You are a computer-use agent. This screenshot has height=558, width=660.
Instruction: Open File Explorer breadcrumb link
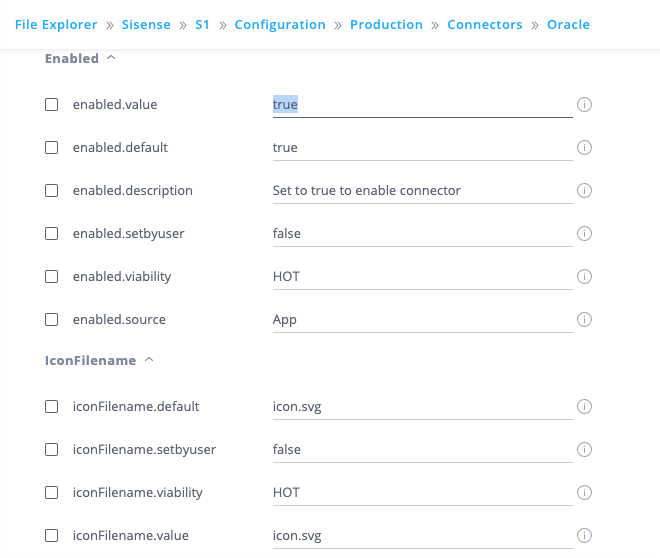tap(56, 24)
